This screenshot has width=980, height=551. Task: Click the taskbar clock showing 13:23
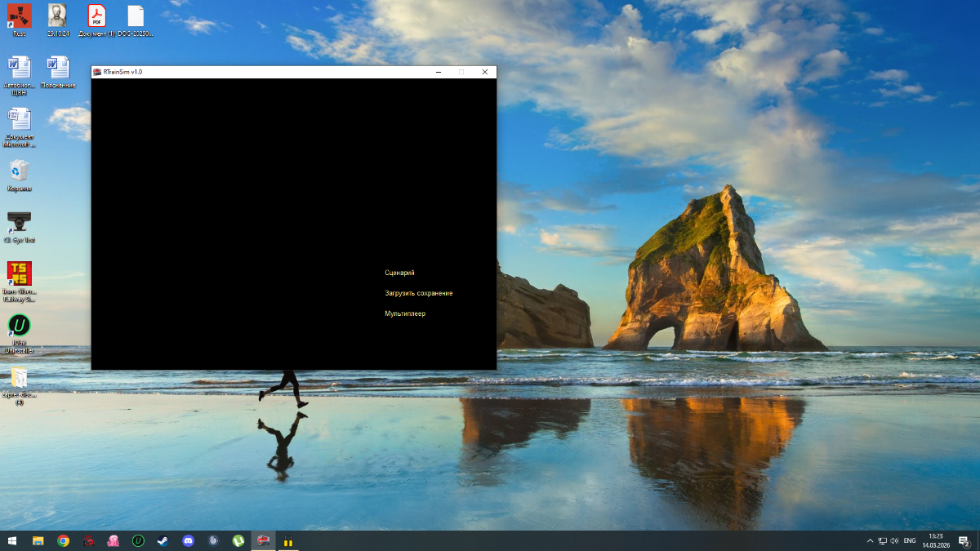tap(935, 540)
